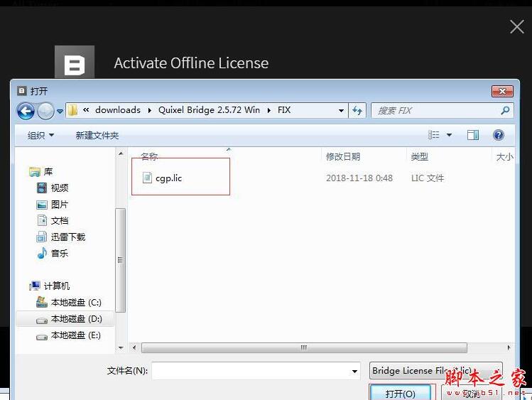Image resolution: width=532 pixels, height=400 pixels.
Task: Click the sidebar scroll up arrow
Action: 121,153
